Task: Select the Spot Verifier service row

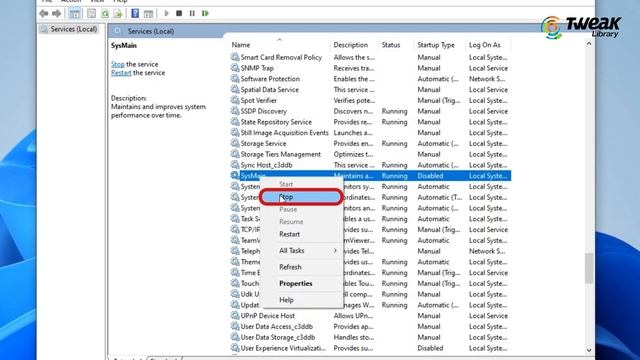Action: 370,100
